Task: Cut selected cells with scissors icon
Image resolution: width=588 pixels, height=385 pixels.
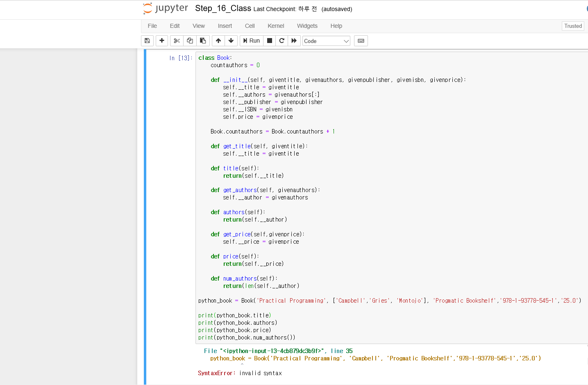Action: pyautogui.click(x=177, y=41)
